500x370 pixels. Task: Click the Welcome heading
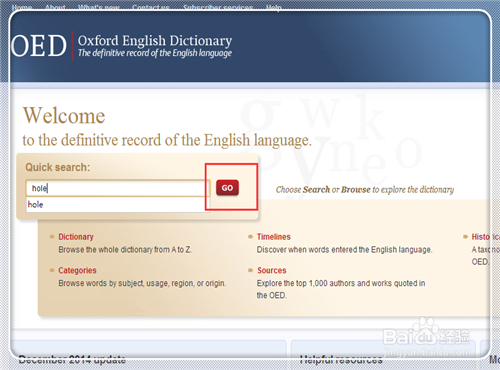tap(64, 116)
